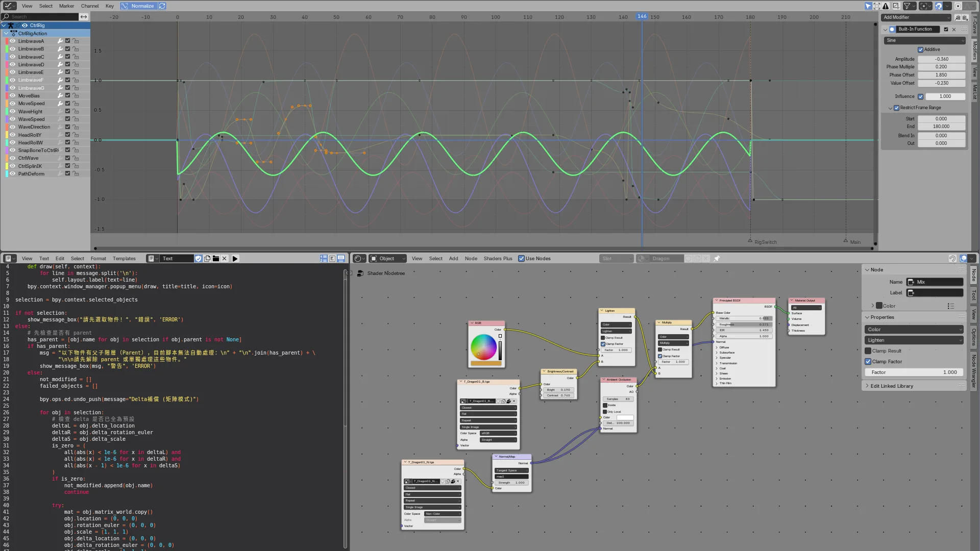Open the filters funnel dropdown
This screenshot has height=551, width=980.
pos(909,6)
